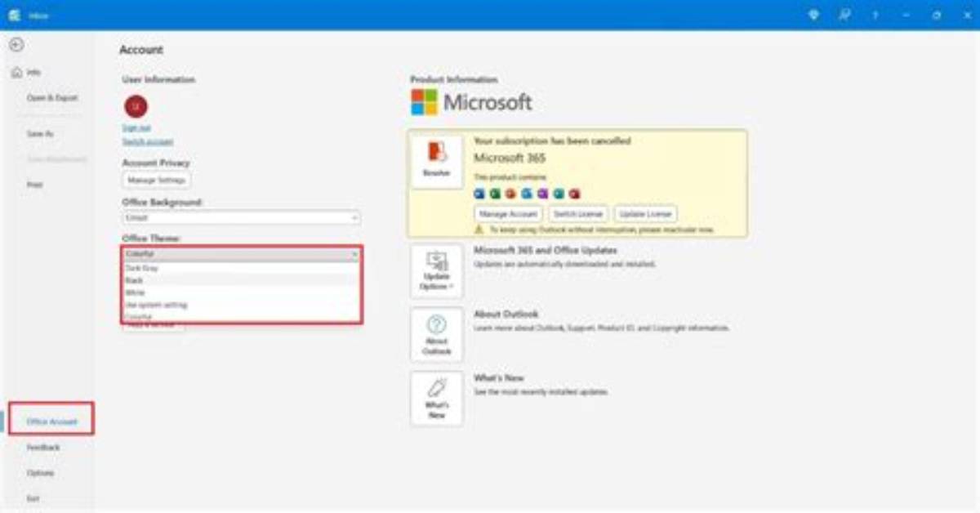Click the Outlook app icon in title bar
Viewport: 980px width, 513px height.
click(x=15, y=15)
